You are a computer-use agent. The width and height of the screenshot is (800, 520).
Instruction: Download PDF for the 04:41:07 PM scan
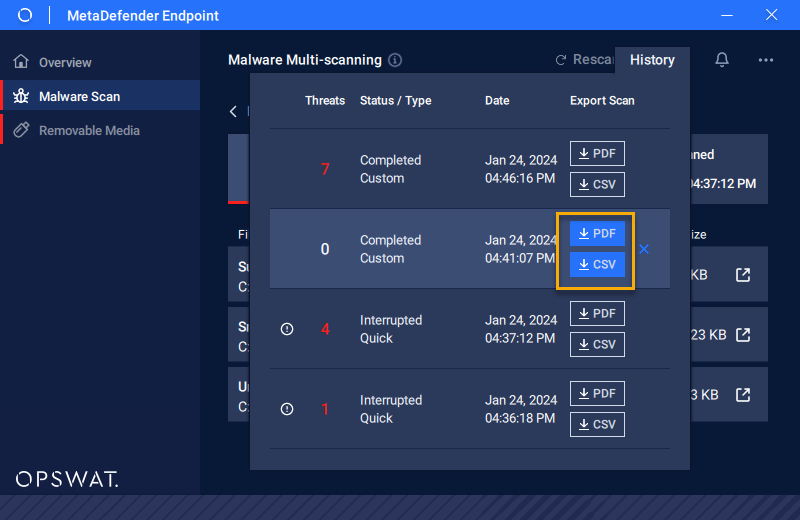click(x=597, y=234)
